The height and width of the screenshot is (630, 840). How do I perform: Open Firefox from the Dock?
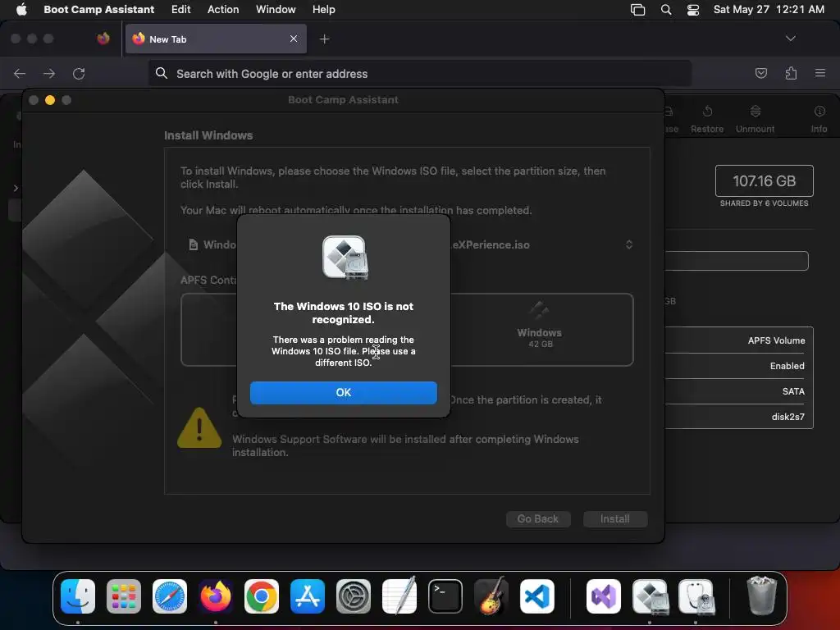(216, 596)
